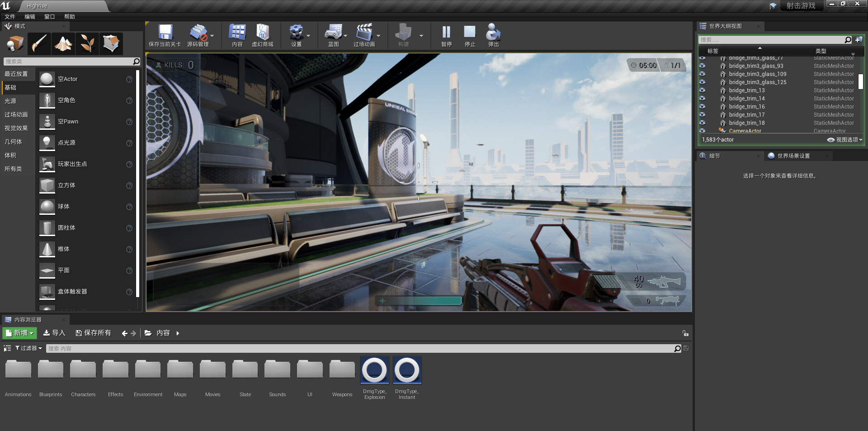The image size is (868, 431).
Task: Select the Landscape mode icon
Action: pyautogui.click(x=63, y=43)
